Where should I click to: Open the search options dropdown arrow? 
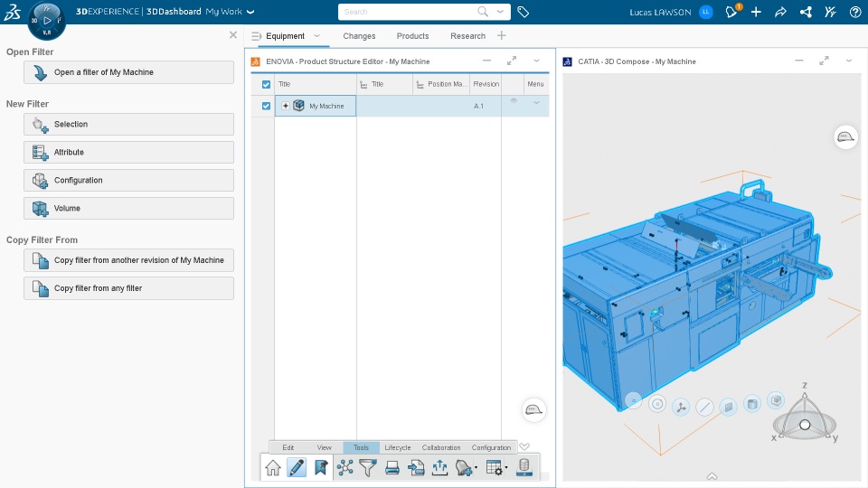point(500,12)
